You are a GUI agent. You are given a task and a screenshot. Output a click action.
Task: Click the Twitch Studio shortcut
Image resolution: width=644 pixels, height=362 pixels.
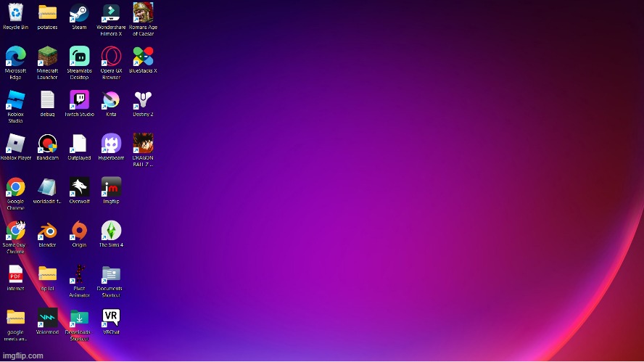pos(79,100)
